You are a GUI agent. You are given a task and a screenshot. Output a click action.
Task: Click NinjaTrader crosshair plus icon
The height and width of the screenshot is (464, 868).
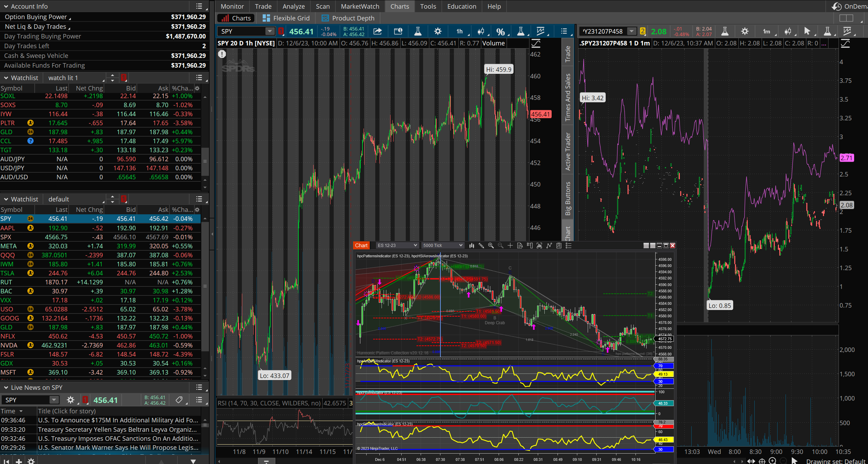point(510,246)
